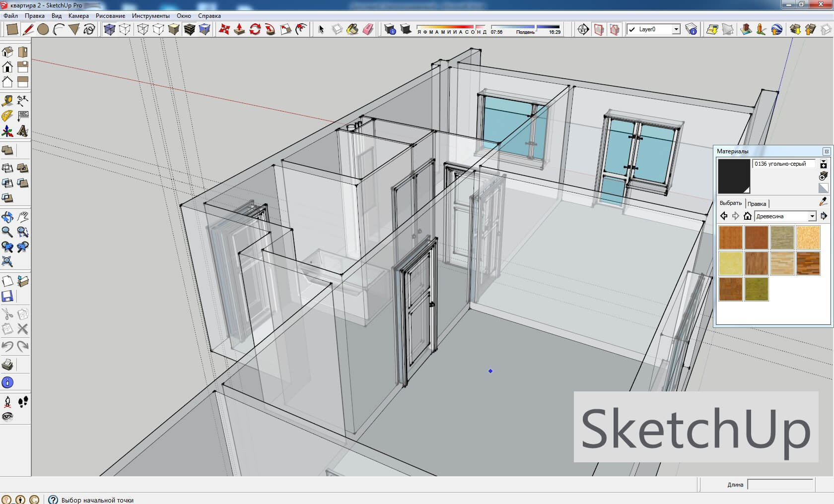Uncheck the Layer0 visibility checkbox
834x504 pixels.
pos(632,30)
